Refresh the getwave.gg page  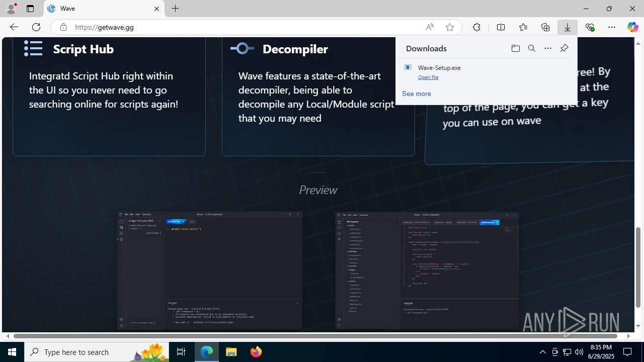pyautogui.click(x=36, y=27)
